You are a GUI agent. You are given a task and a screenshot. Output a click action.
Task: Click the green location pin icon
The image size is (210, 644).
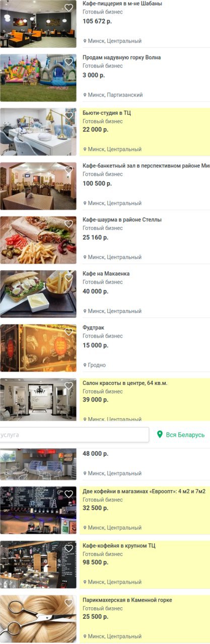click(x=160, y=435)
